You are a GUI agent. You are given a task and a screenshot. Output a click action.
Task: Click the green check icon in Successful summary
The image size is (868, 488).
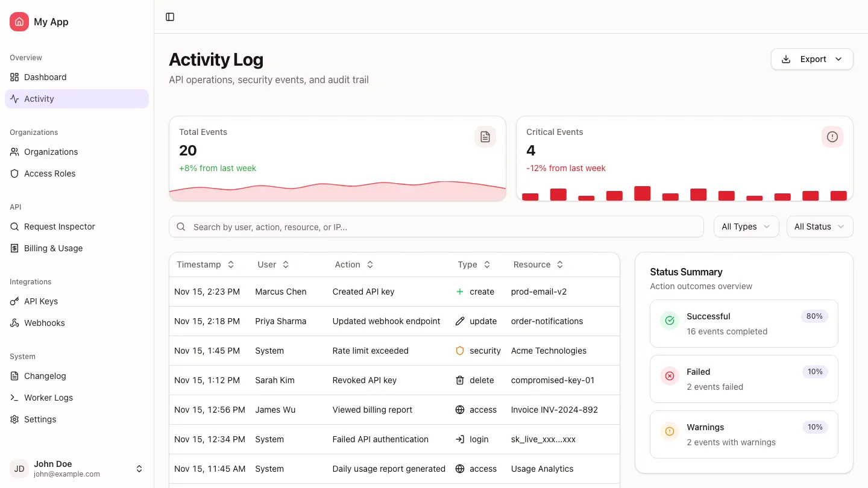pyautogui.click(x=670, y=321)
